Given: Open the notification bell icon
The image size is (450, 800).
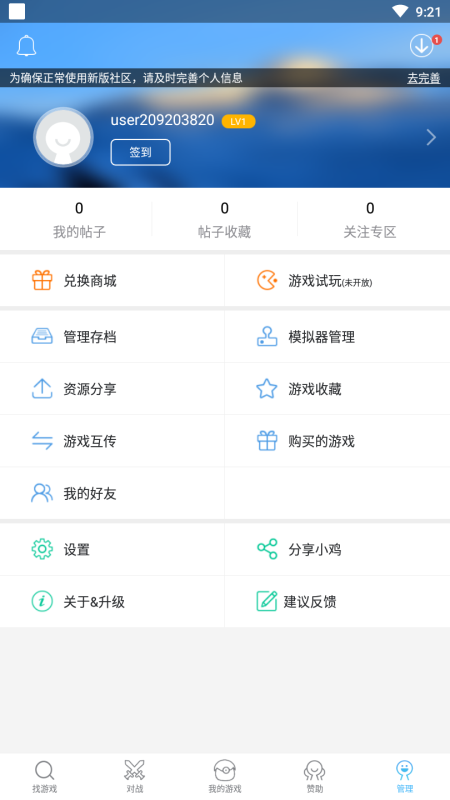Looking at the screenshot, I should (x=27, y=46).
